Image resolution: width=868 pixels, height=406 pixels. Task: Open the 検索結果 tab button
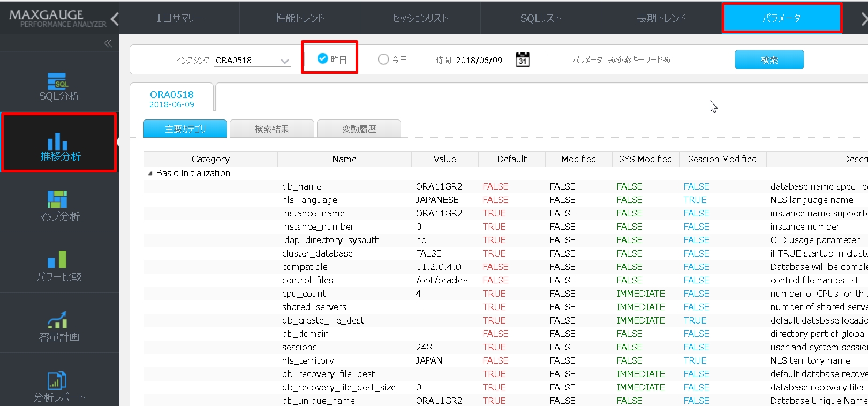pos(272,129)
